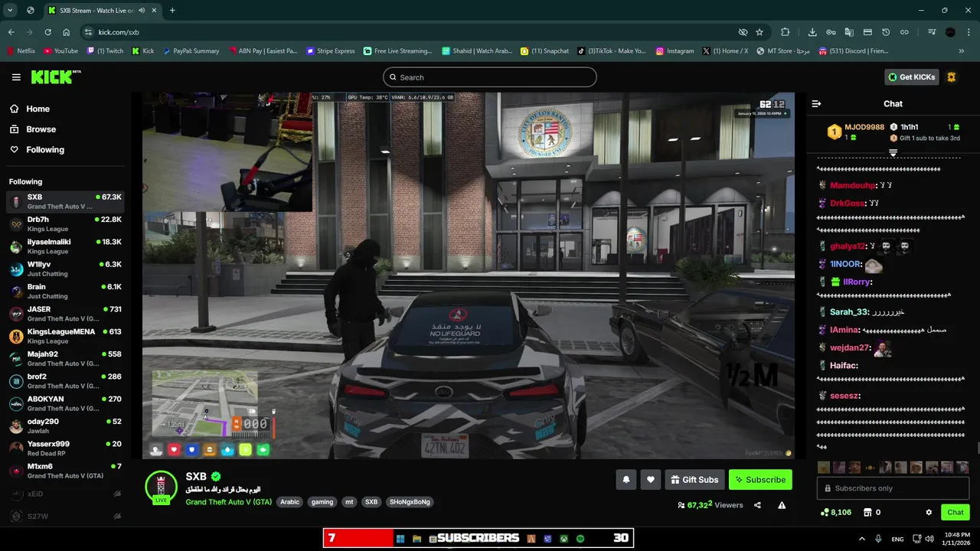The width and height of the screenshot is (980, 551).
Task: Click MJOD9988 in gift leaderboard
Action: pyautogui.click(x=864, y=127)
